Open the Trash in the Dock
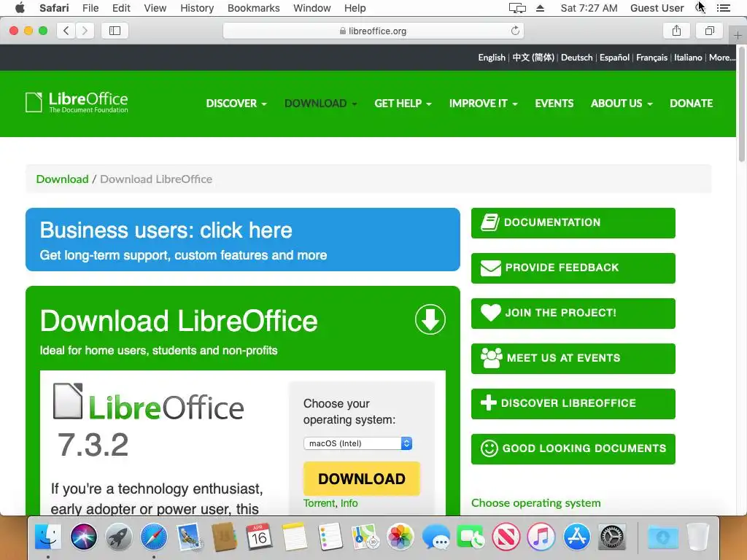This screenshot has width=747, height=560. (x=698, y=537)
